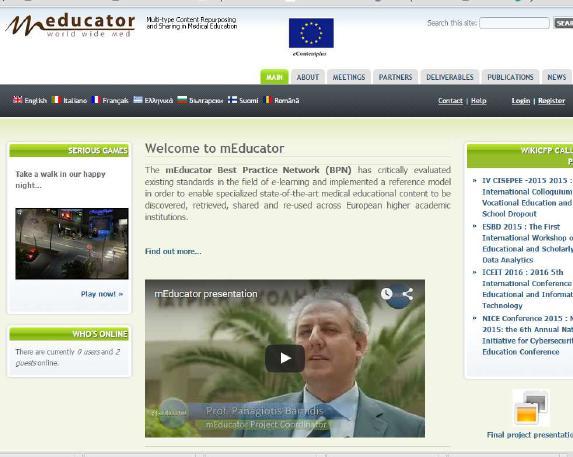Focus the Search this site field
The height and width of the screenshot is (457, 573).
tap(514, 23)
